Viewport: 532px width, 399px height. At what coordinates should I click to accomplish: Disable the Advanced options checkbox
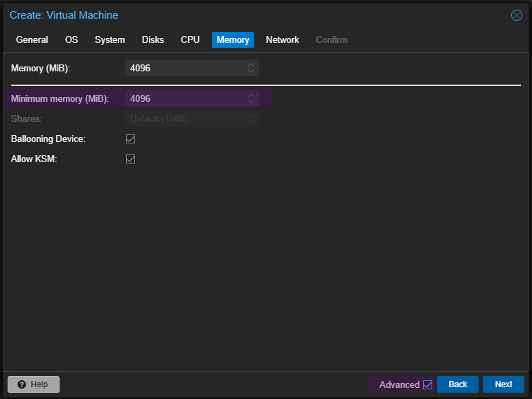click(x=428, y=384)
